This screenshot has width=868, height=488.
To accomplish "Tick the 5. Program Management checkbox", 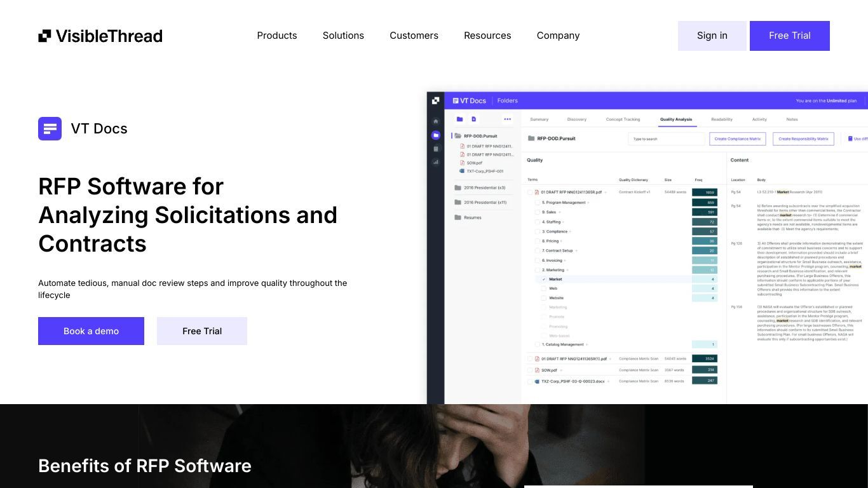I will 538,203.
